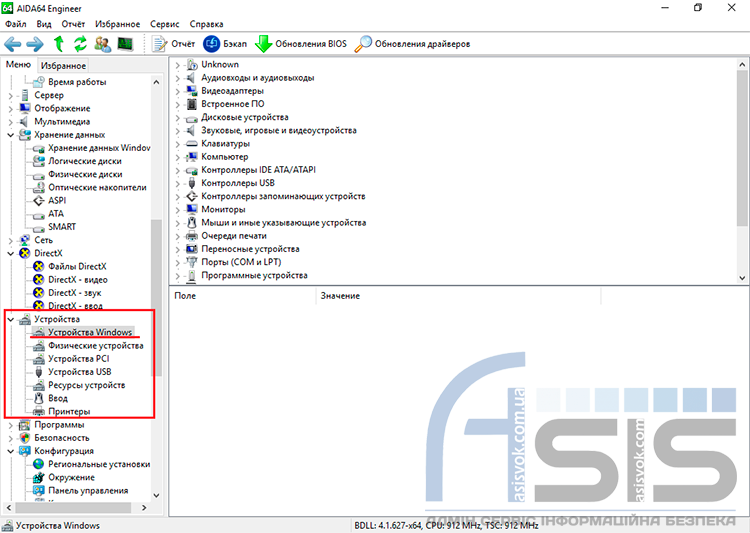Expand the Отображение tree node
750x533 pixels.
(x=11, y=109)
